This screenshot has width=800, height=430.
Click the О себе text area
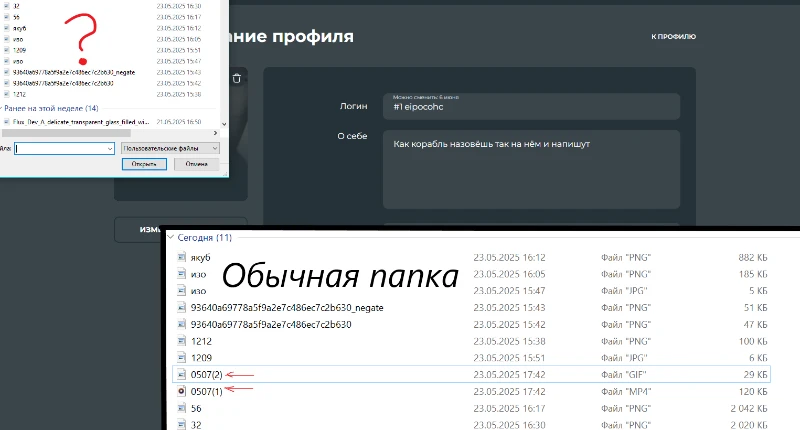[x=531, y=169]
